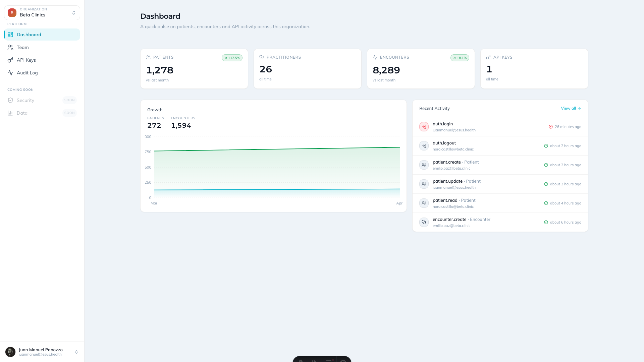This screenshot has height=362, width=644.
Task: Click the Security shield icon
Action: pyautogui.click(x=10, y=100)
